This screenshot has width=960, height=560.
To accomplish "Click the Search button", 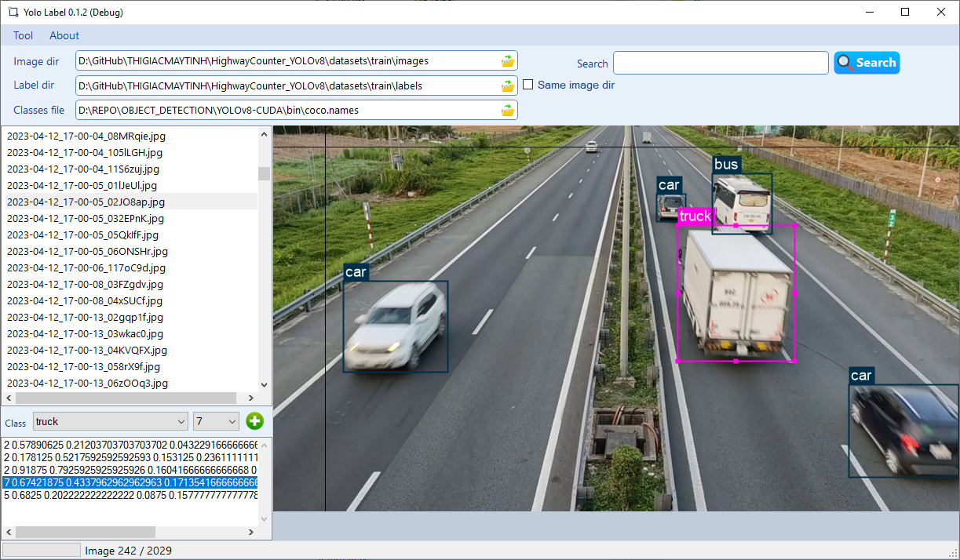I will click(x=867, y=63).
